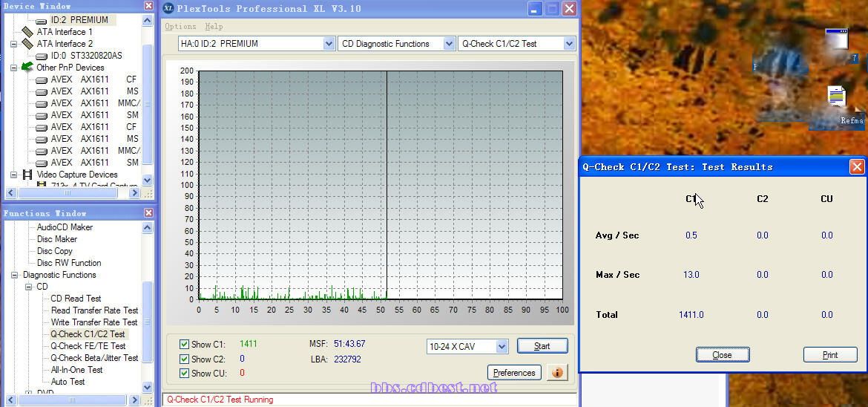Collapse the Other PnP Devices node
The image size is (868, 407).
coord(14,68)
